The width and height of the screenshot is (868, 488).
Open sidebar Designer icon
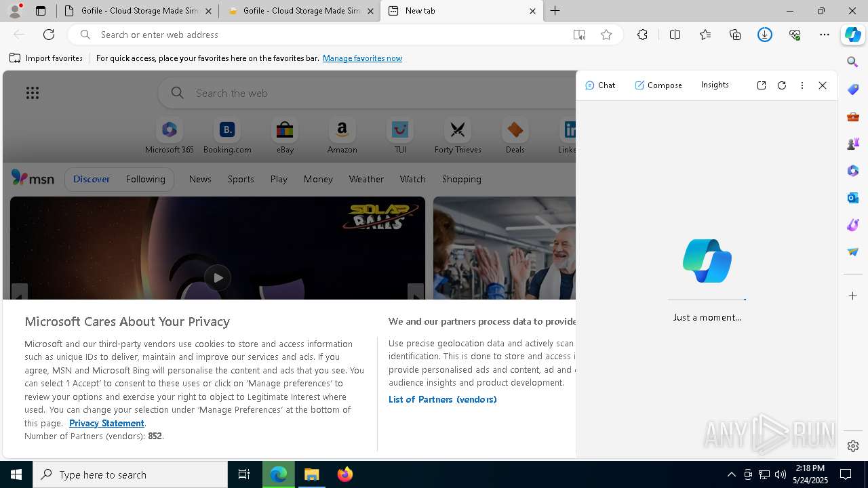click(853, 225)
